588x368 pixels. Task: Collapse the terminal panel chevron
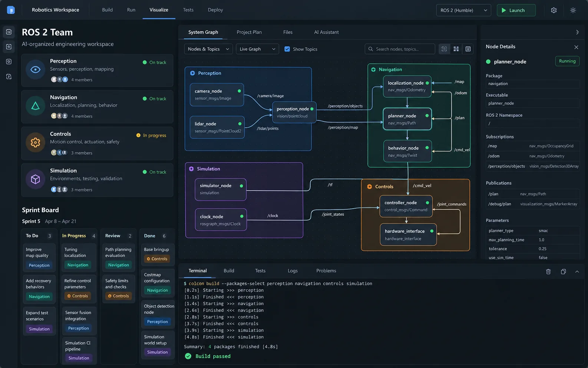(577, 272)
